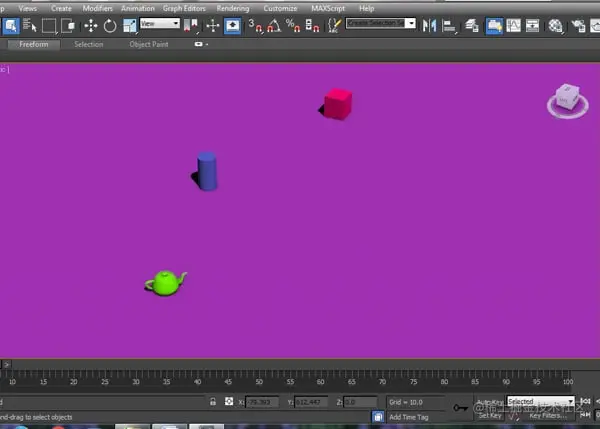Open the Material Editor
The image size is (600, 429).
click(555, 26)
